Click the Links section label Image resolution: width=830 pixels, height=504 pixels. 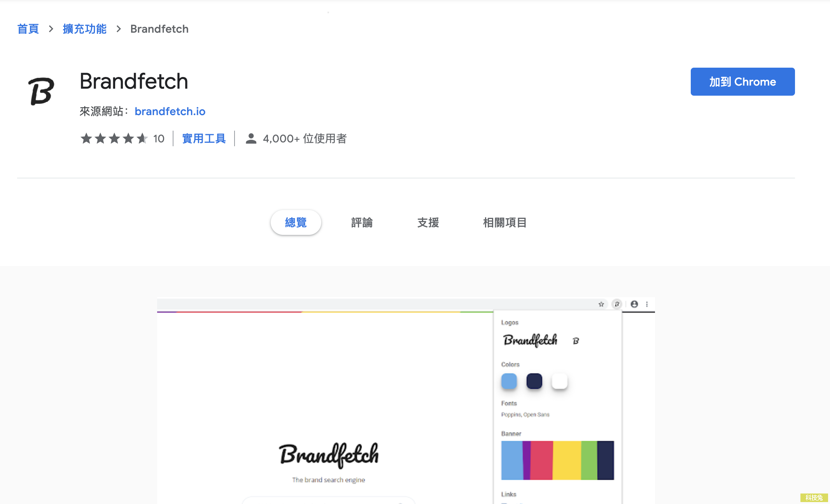point(509,494)
